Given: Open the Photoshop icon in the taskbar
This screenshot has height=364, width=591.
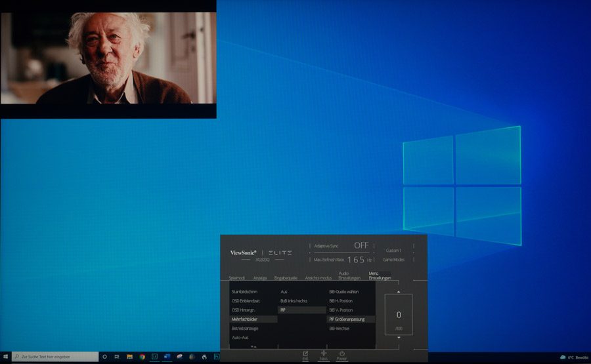Looking at the screenshot, I should [217, 357].
